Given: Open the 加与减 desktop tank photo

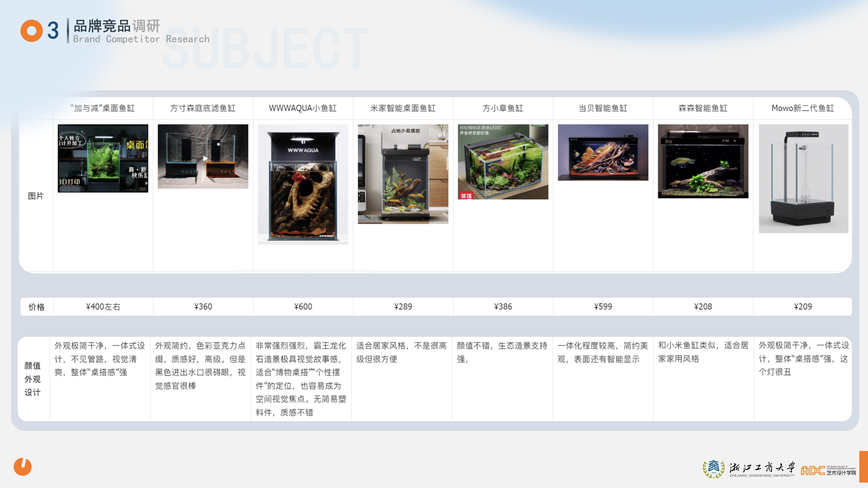Looking at the screenshot, I should pyautogui.click(x=103, y=158).
